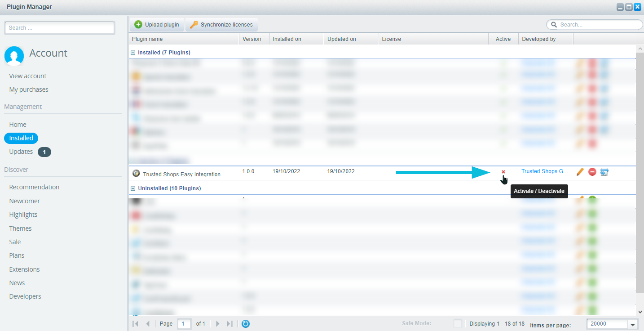644x331 pixels.
Task: Open Sale page
Action: [x=15, y=242]
